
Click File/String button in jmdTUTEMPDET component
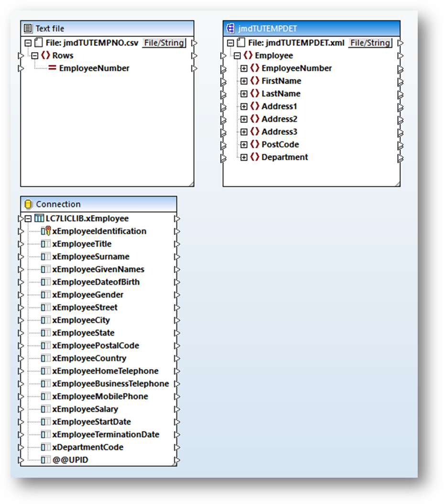point(370,43)
